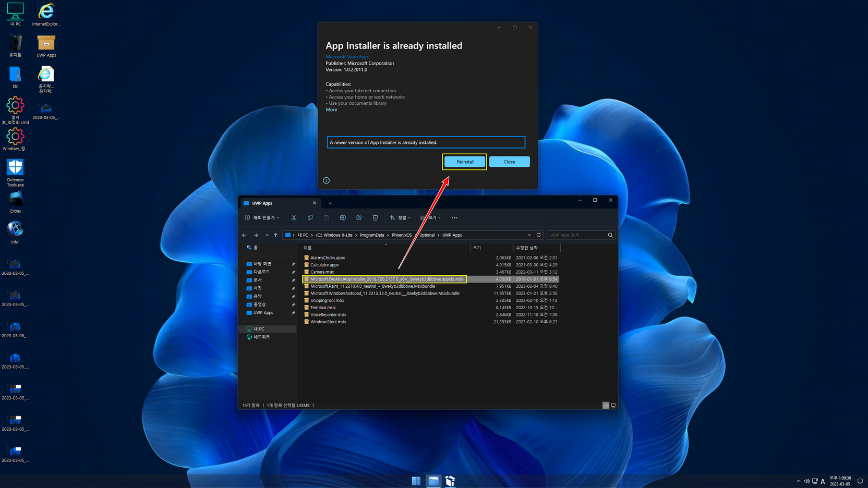Show hidden tray icons chevron
Viewport: 868px width, 488px height.
[798, 481]
